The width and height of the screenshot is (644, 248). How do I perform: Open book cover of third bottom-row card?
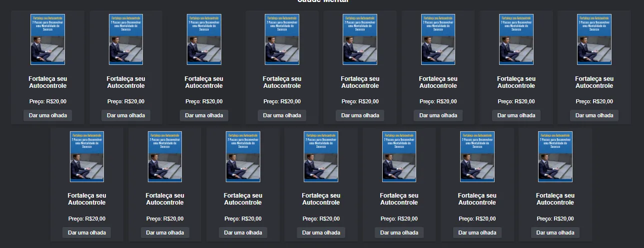(243, 157)
